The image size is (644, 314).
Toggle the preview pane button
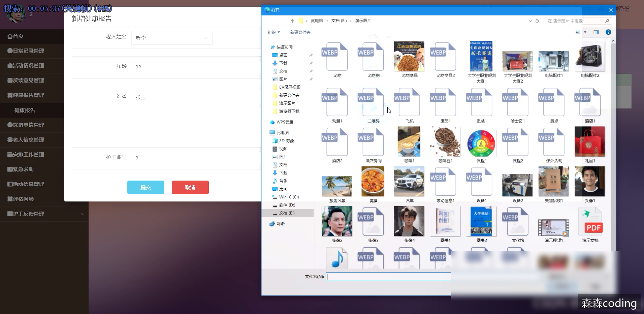(596, 32)
